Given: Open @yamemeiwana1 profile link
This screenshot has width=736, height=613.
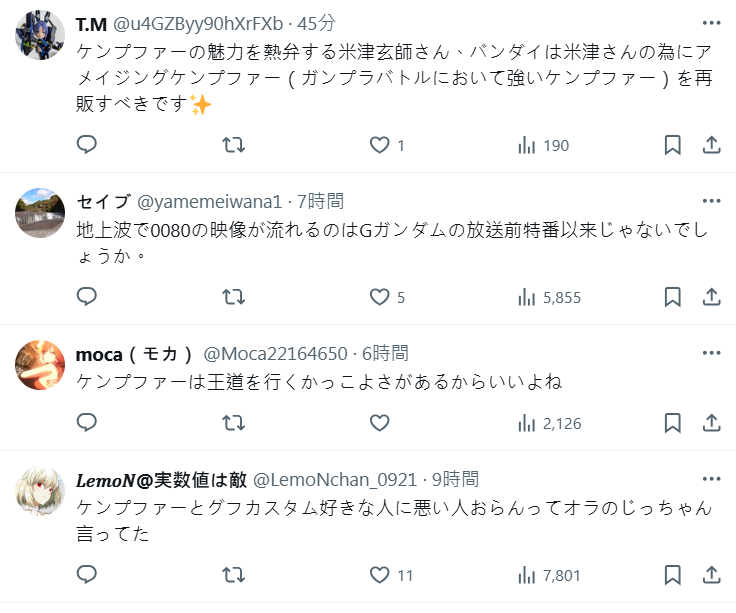Looking at the screenshot, I should (210, 201).
